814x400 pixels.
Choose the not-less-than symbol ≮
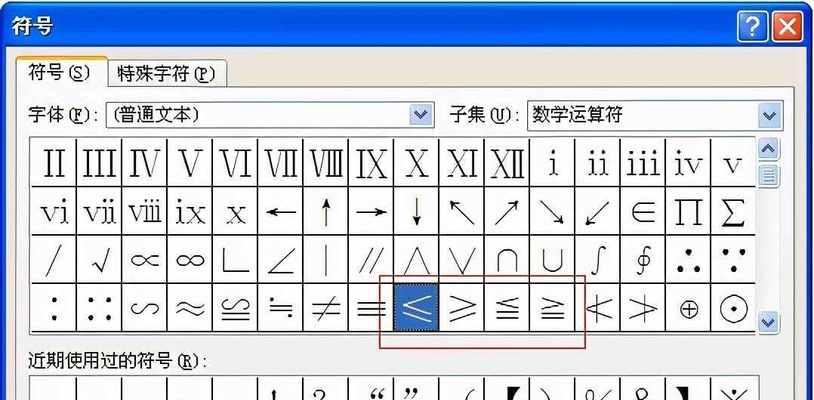pos(598,308)
